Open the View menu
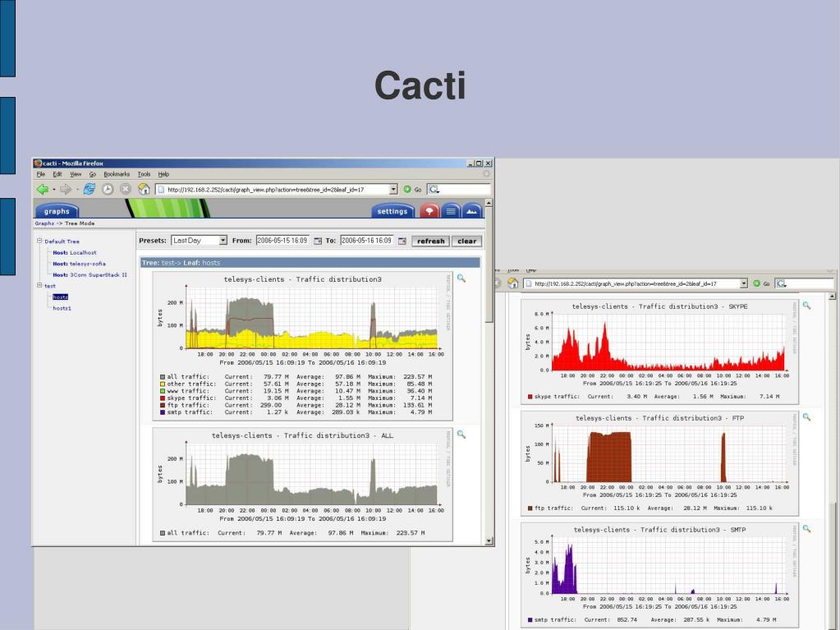The width and height of the screenshot is (840, 630). tap(76, 174)
